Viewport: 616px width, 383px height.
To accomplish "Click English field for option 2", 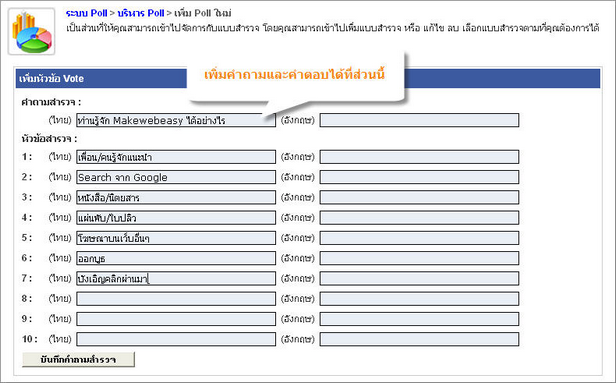I will pyautogui.click(x=419, y=177).
